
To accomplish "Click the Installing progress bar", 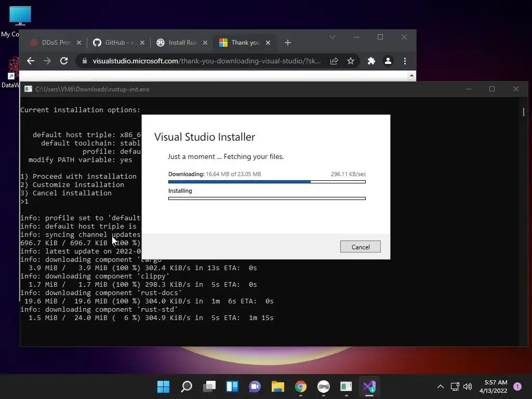I will (267, 198).
